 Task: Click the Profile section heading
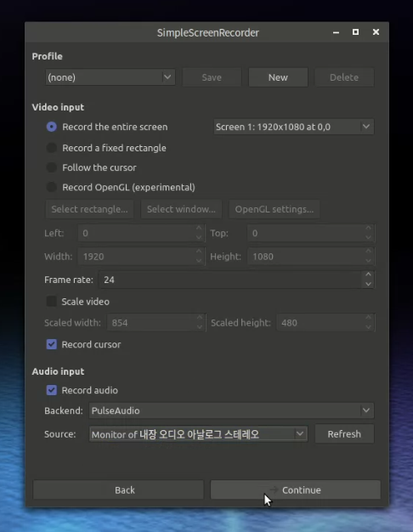pos(48,56)
